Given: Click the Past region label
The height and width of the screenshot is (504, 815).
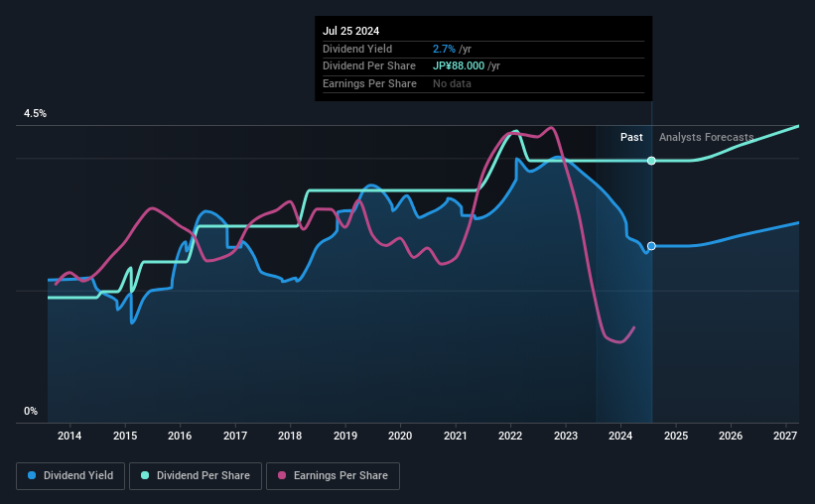Looking at the screenshot, I should (x=631, y=137).
